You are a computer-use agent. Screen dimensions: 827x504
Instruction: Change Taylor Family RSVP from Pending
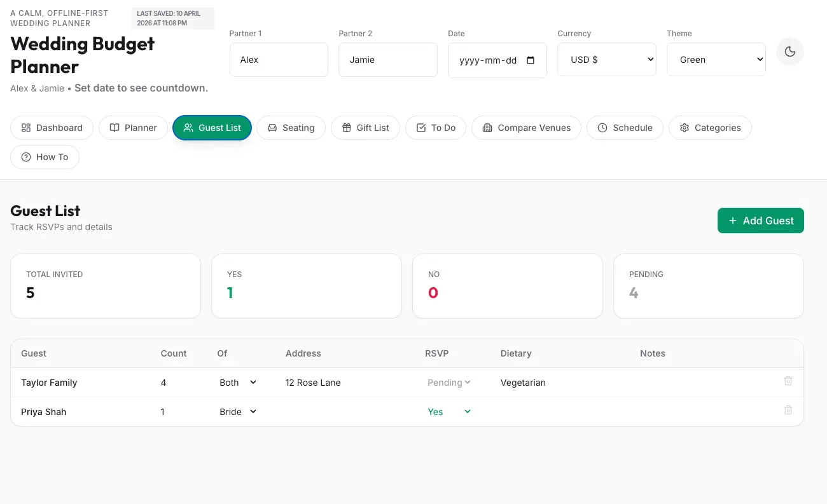tap(449, 383)
